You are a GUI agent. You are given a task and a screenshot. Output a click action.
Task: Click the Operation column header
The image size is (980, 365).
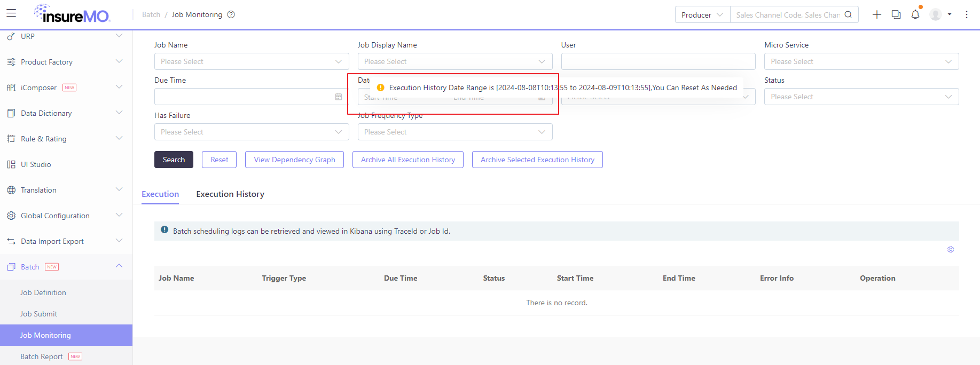coord(877,278)
